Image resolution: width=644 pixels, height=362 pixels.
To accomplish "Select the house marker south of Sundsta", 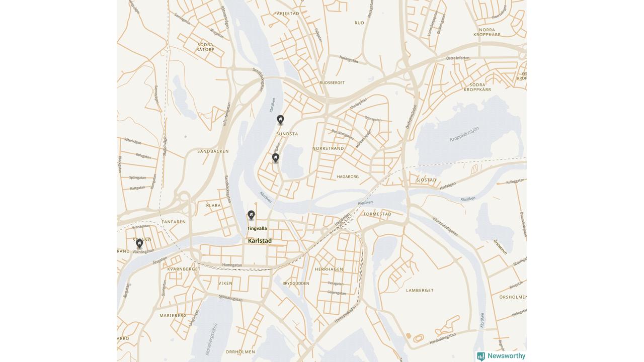I will tap(275, 158).
